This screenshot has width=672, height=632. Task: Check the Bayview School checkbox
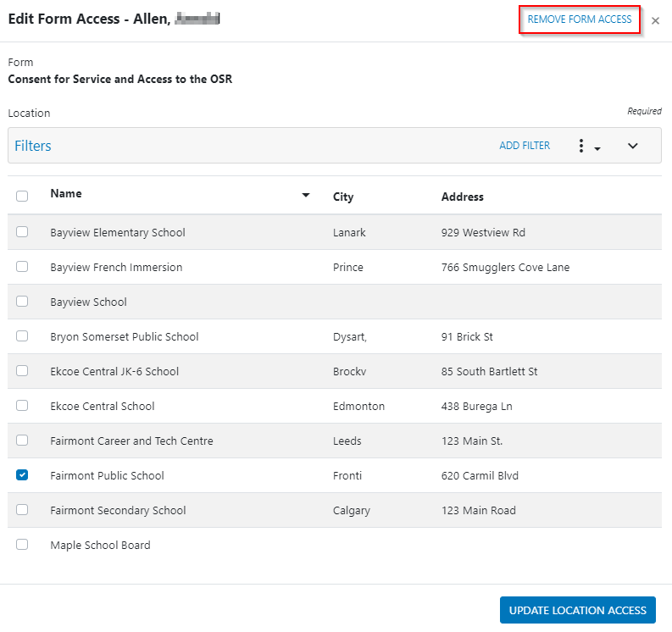pos(22,302)
